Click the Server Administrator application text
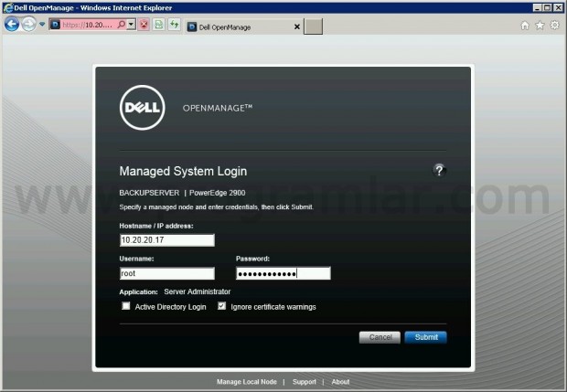567x392 pixels. (x=197, y=291)
